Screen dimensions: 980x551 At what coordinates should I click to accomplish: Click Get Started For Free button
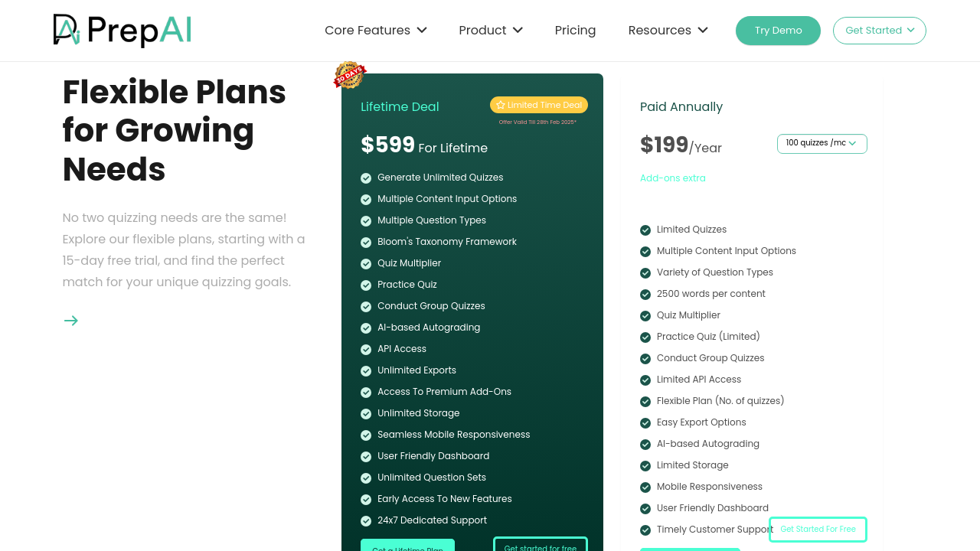click(818, 530)
